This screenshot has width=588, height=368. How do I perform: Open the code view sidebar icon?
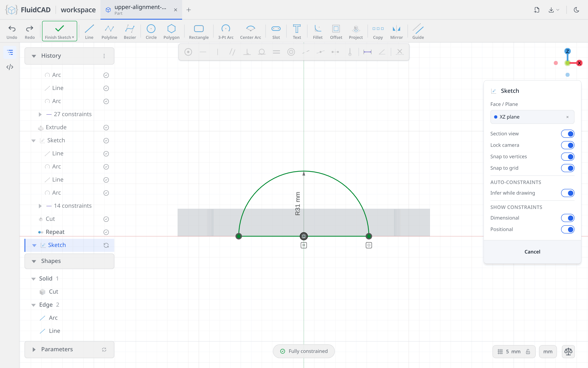click(10, 67)
